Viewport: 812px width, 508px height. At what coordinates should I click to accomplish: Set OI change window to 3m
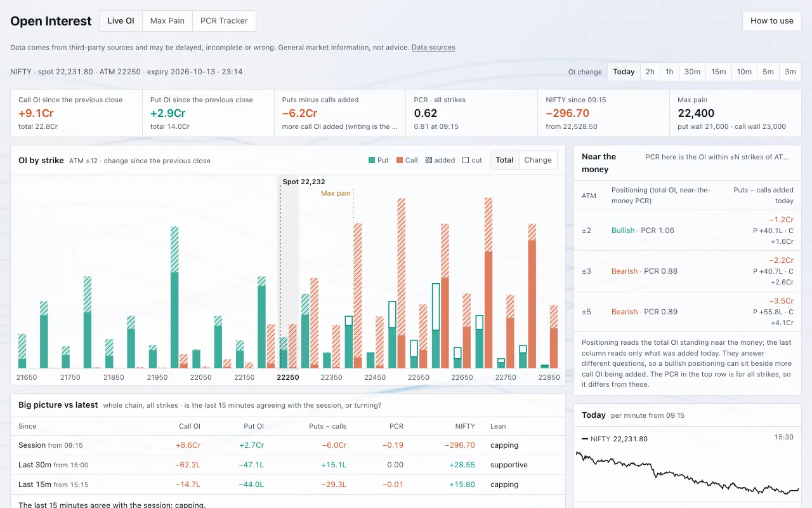pos(790,72)
